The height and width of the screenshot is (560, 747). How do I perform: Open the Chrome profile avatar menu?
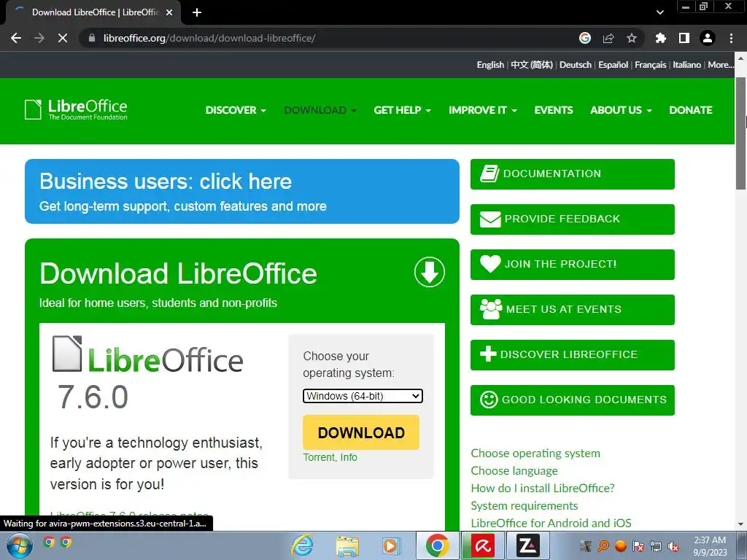(x=708, y=38)
